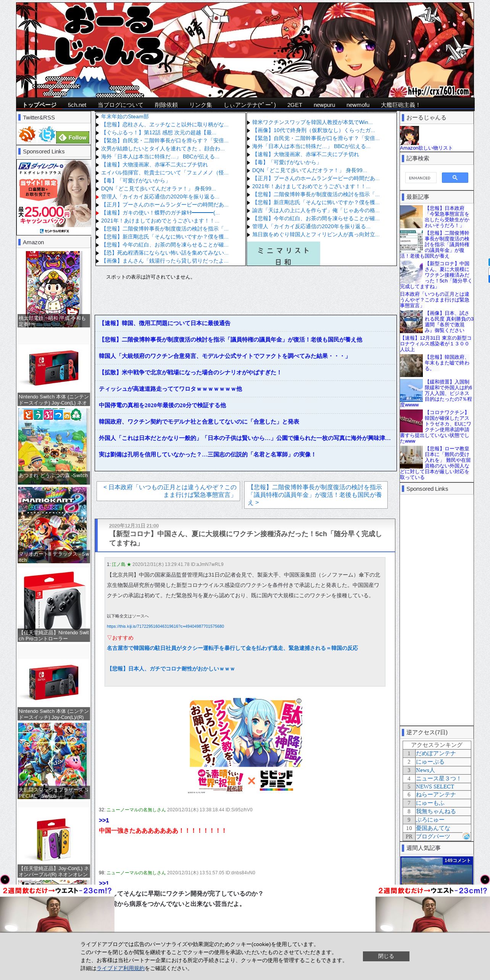The image size is (490, 980).
Task: Open 米中戦争で北京が戦場 headline
Action: pyautogui.click(x=190, y=372)
